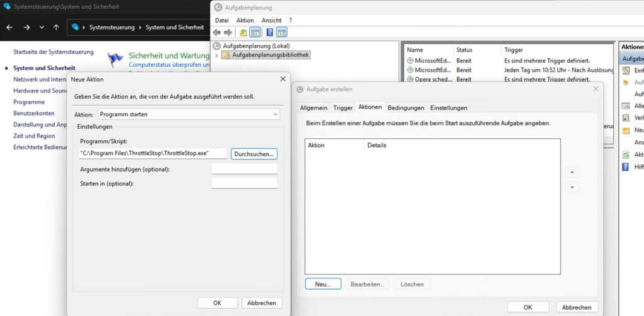The height and width of the screenshot is (316, 644).
Task: Toggle the console tree pane toolbar icon
Action: (255, 33)
